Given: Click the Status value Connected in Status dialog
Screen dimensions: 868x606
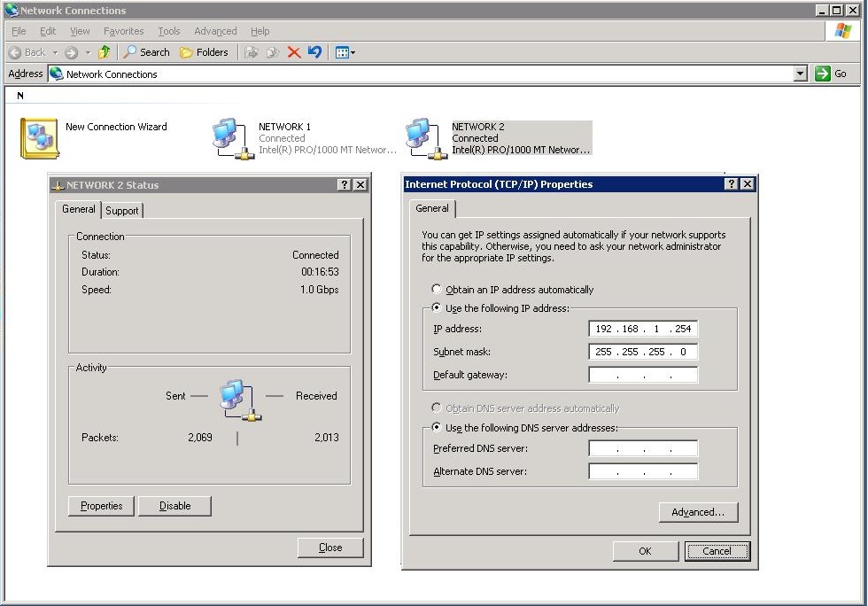Looking at the screenshot, I should click(x=315, y=255).
